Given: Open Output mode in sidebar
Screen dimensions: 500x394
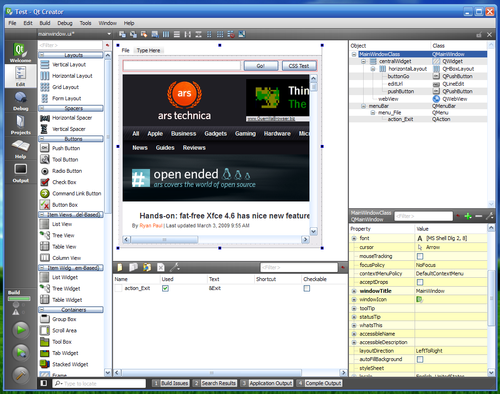Looking at the screenshot, I should [20, 173].
